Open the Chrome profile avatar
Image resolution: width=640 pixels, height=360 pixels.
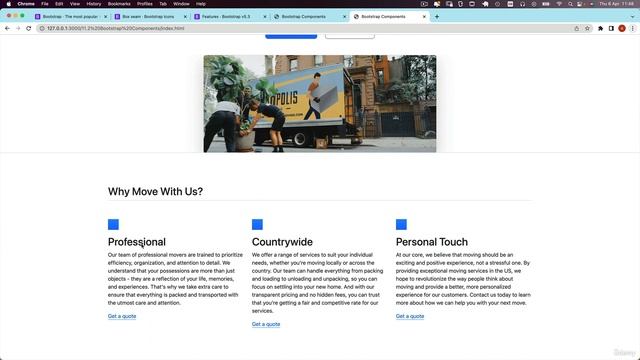(622, 28)
